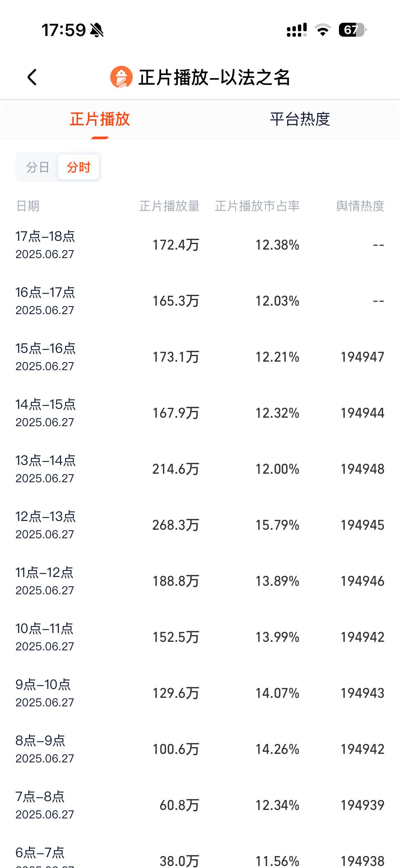Tap the 15.79% market share value
This screenshot has width=400, height=868.
click(277, 525)
